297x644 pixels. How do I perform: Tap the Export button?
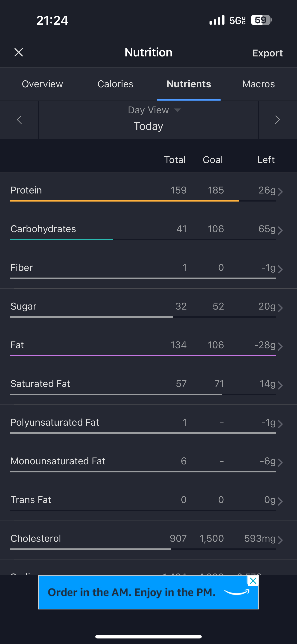tap(268, 53)
